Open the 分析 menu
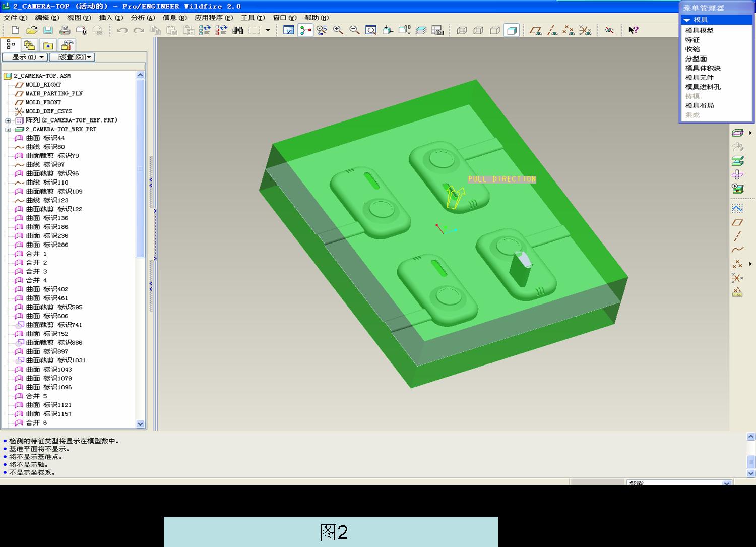756x547 pixels. (143, 18)
